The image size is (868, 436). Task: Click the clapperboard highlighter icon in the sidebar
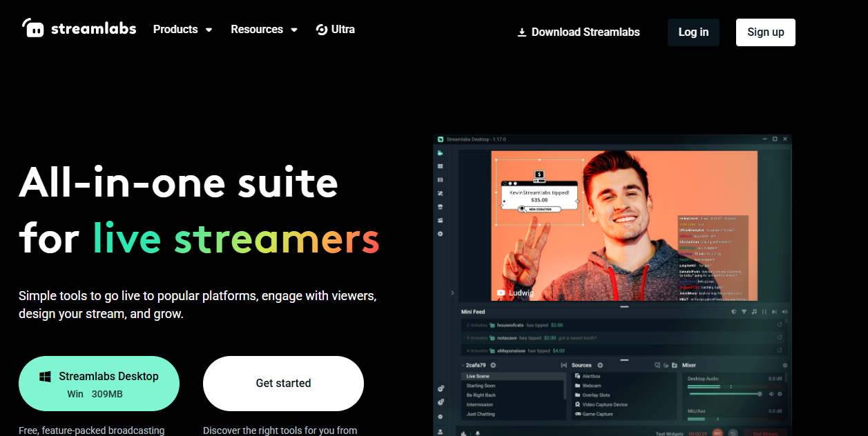point(440,220)
